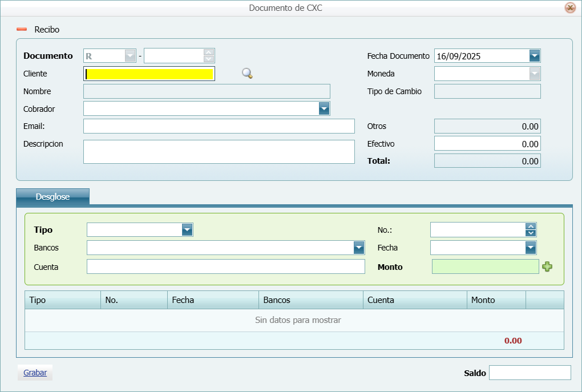The image size is (582, 392).
Task: Click the green plus icon beside Monto
Action: coord(547,266)
